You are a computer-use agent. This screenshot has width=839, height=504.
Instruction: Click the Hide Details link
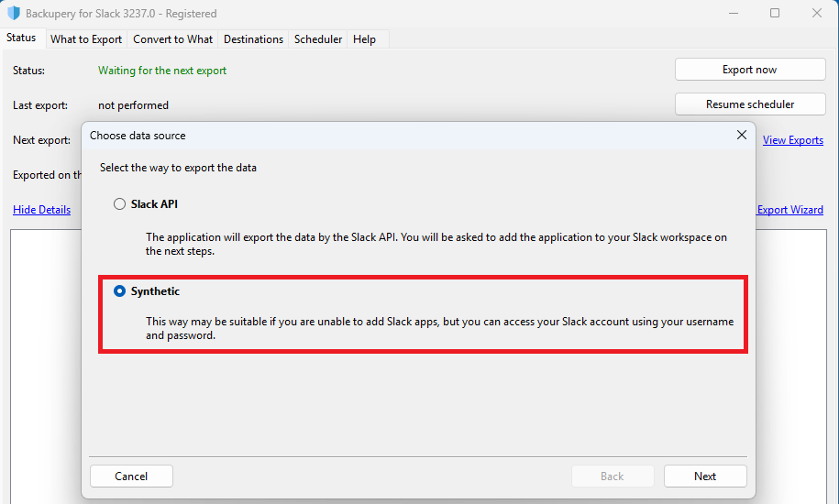point(42,210)
